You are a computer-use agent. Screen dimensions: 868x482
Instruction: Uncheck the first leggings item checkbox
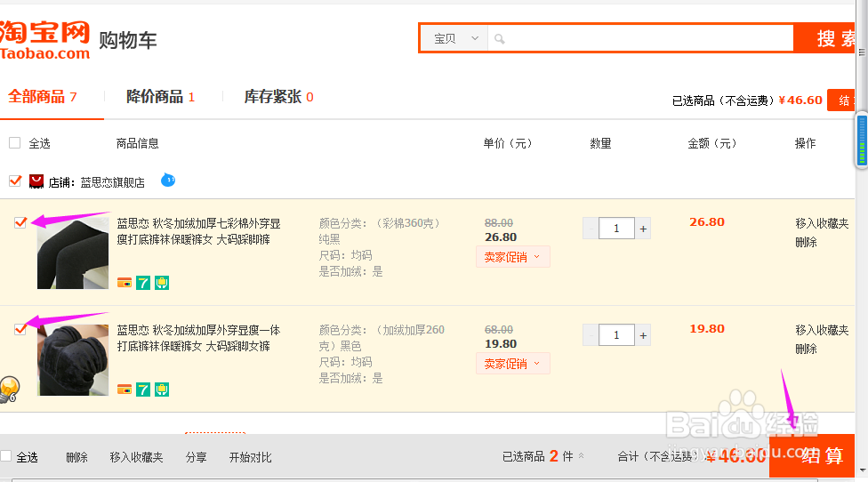(x=20, y=222)
